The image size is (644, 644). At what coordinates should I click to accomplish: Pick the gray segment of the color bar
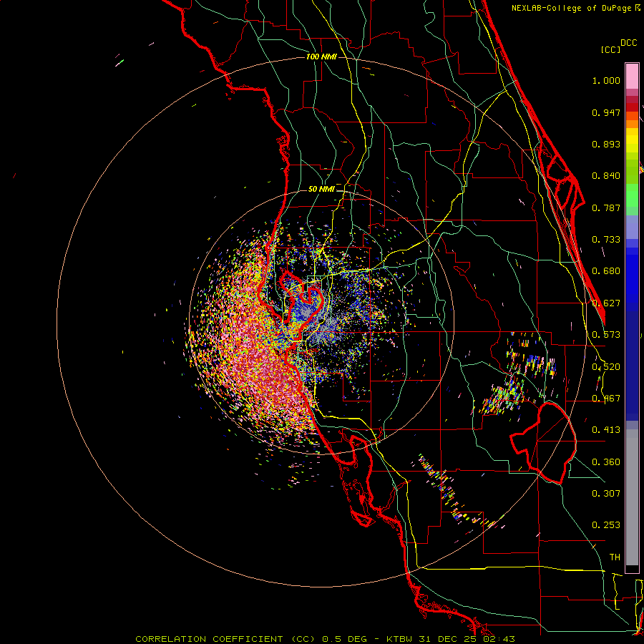tap(632, 497)
